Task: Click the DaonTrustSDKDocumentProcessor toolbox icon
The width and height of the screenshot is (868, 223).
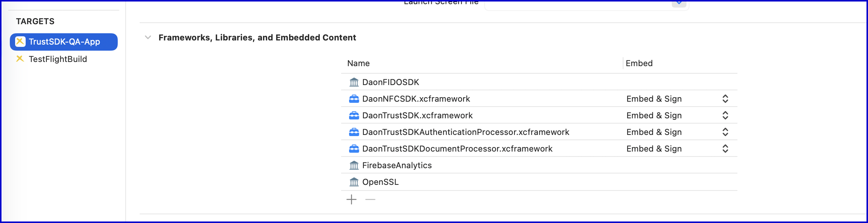Action: (x=354, y=149)
